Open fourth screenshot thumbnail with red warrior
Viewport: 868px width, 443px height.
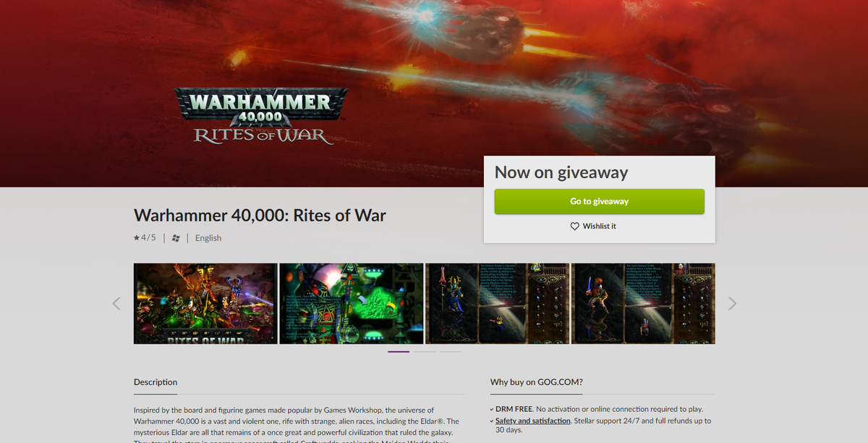(x=644, y=303)
